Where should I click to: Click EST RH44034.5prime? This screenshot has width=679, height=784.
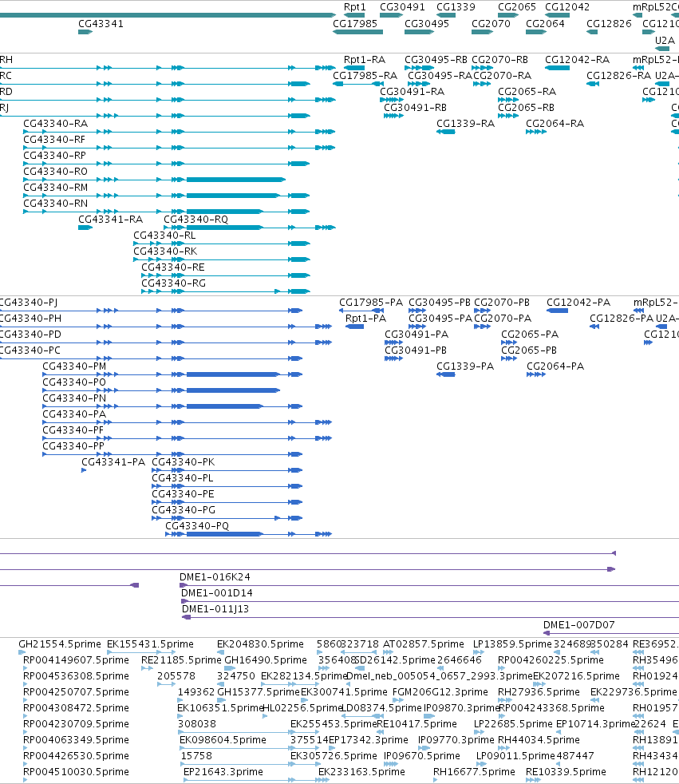[x=539, y=740]
